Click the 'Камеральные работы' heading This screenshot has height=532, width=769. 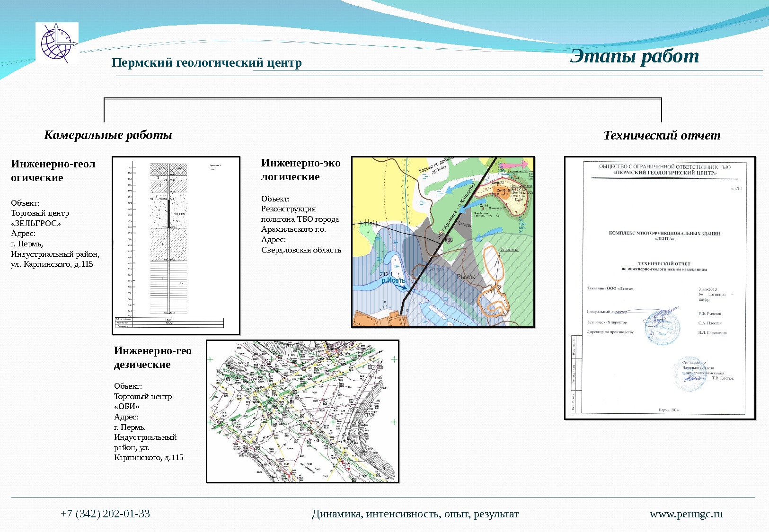108,135
